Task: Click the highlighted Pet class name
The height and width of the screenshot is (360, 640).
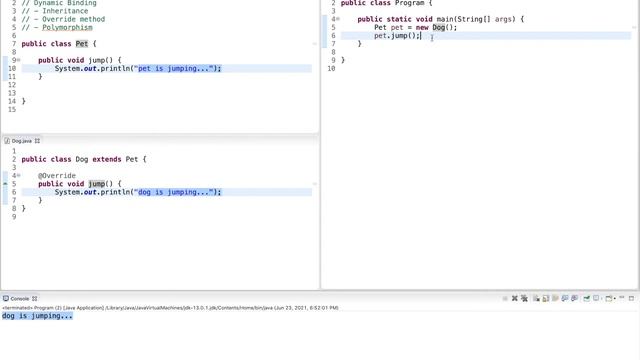Action: [x=82, y=44]
